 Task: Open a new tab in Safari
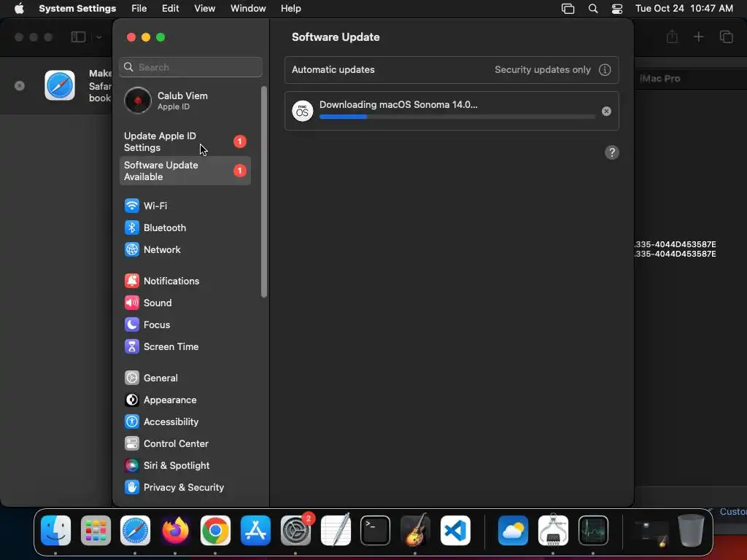[698, 36]
